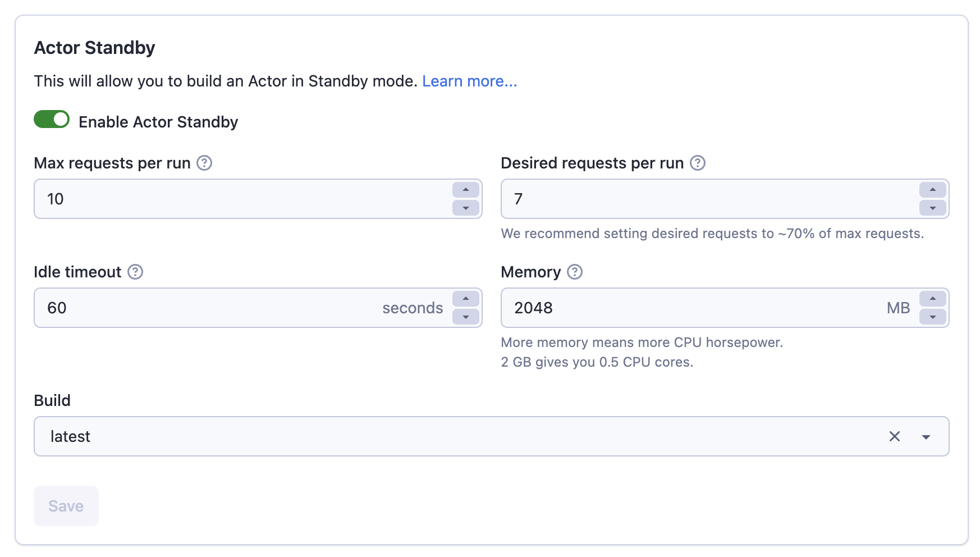Decrease Idle timeout seconds
This screenshot has height=557, width=980.
pyautogui.click(x=466, y=317)
